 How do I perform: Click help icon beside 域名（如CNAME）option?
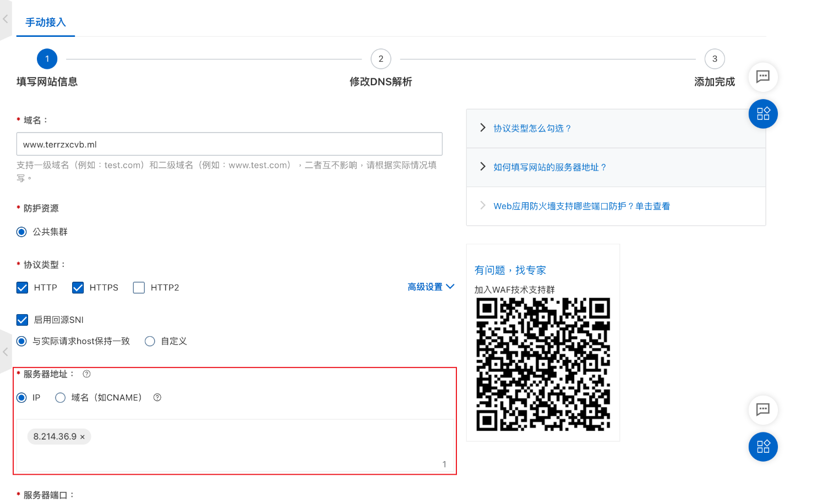157,397
